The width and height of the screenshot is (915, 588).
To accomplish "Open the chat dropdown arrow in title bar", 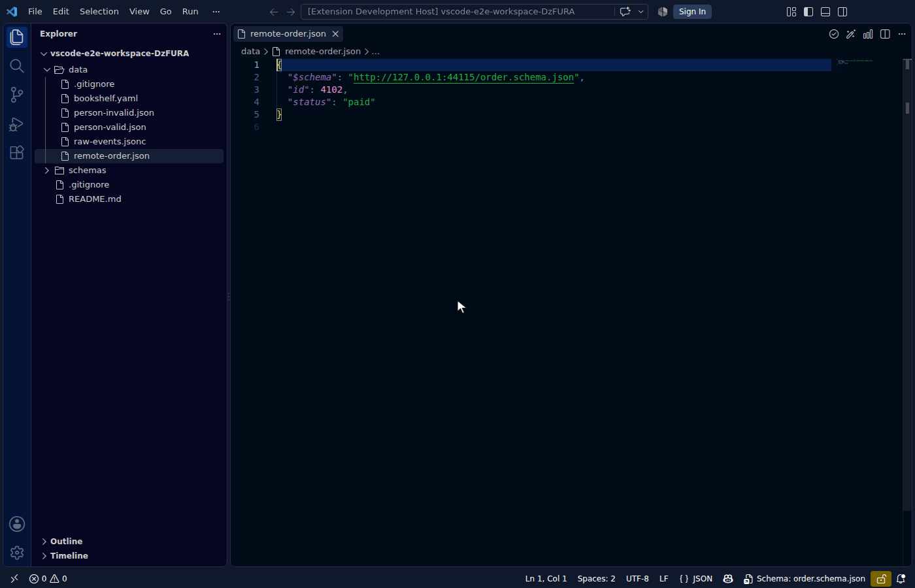I will click(640, 12).
